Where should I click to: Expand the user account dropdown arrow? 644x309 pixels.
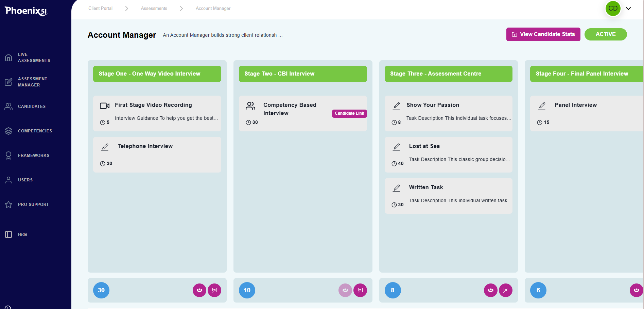pyautogui.click(x=628, y=9)
